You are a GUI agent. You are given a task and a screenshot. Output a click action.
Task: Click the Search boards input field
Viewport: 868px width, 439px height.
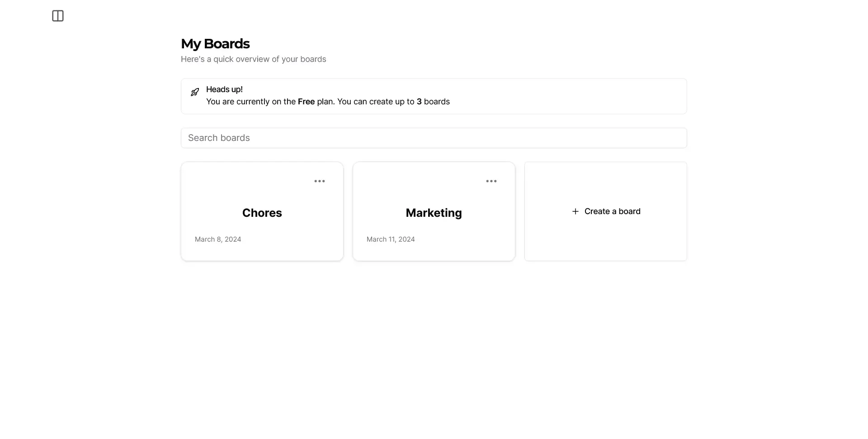(x=434, y=138)
